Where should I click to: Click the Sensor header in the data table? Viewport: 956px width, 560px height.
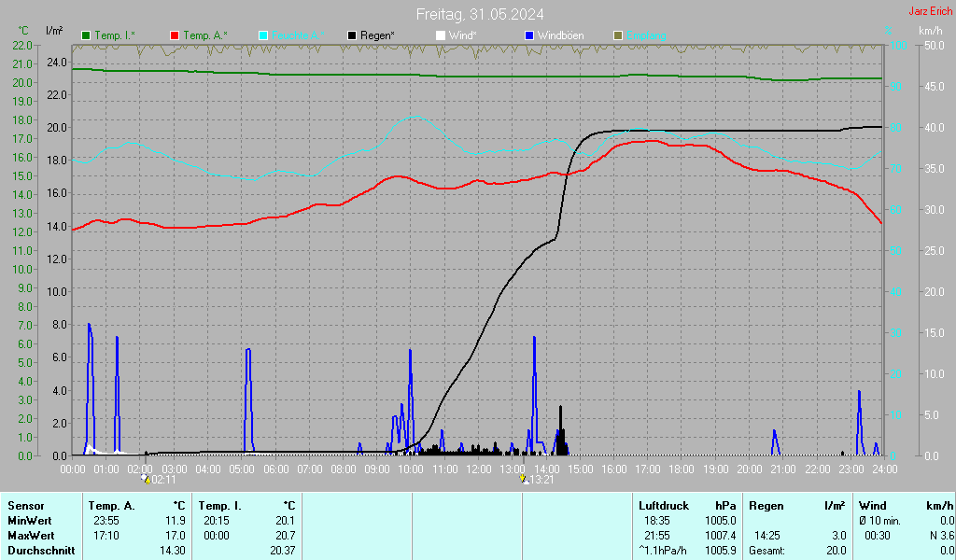click(24, 505)
